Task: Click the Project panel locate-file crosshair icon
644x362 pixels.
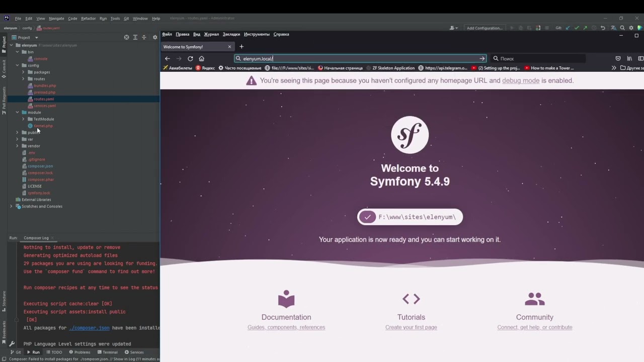Action: (126, 37)
